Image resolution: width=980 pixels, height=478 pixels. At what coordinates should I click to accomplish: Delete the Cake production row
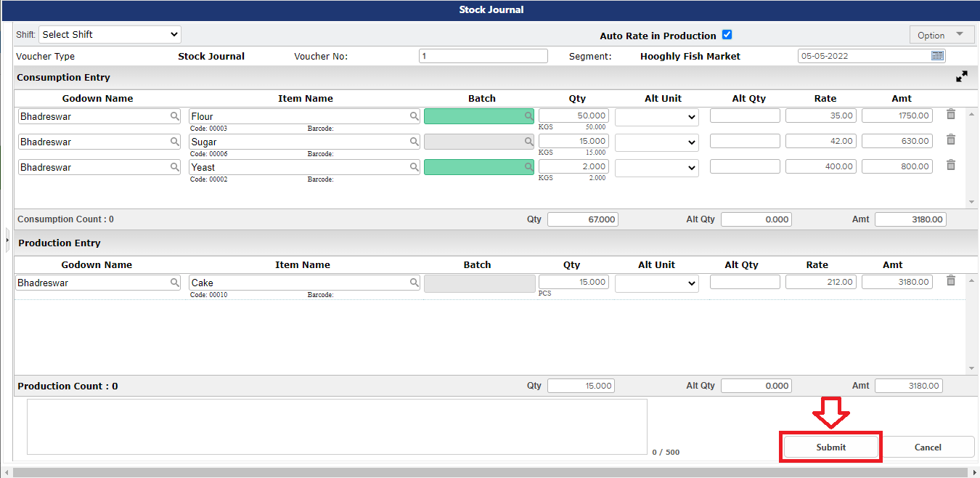pos(950,280)
